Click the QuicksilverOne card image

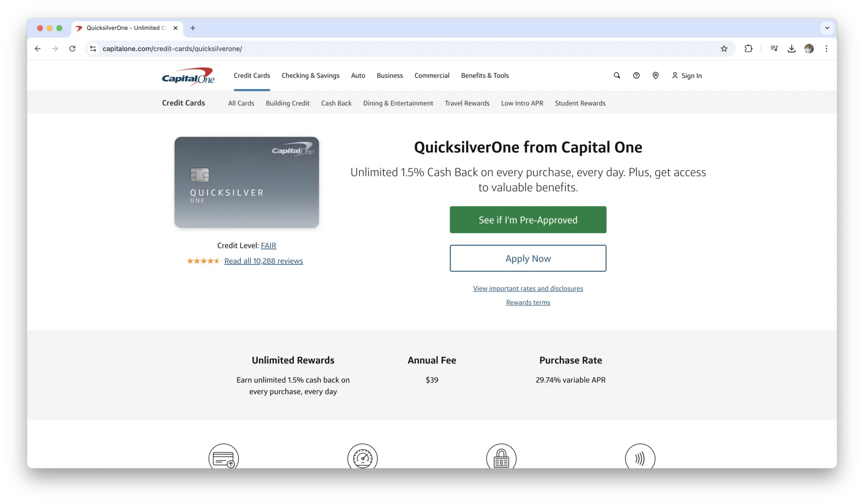[x=247, y=182]
